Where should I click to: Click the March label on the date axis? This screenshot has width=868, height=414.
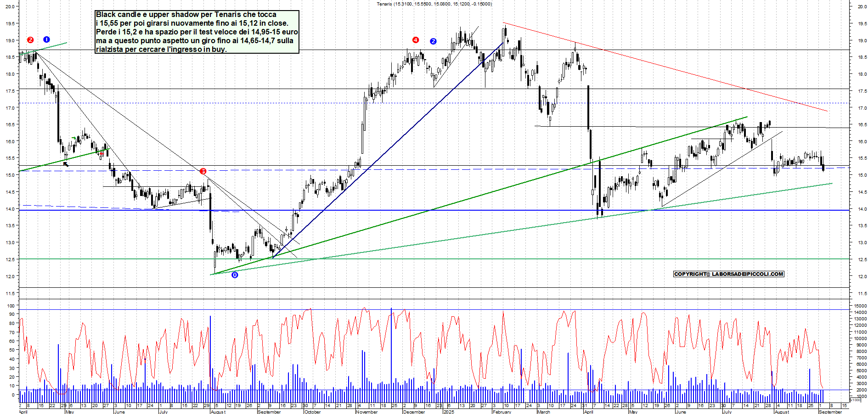pyautogui.click(x=543, y=412)
